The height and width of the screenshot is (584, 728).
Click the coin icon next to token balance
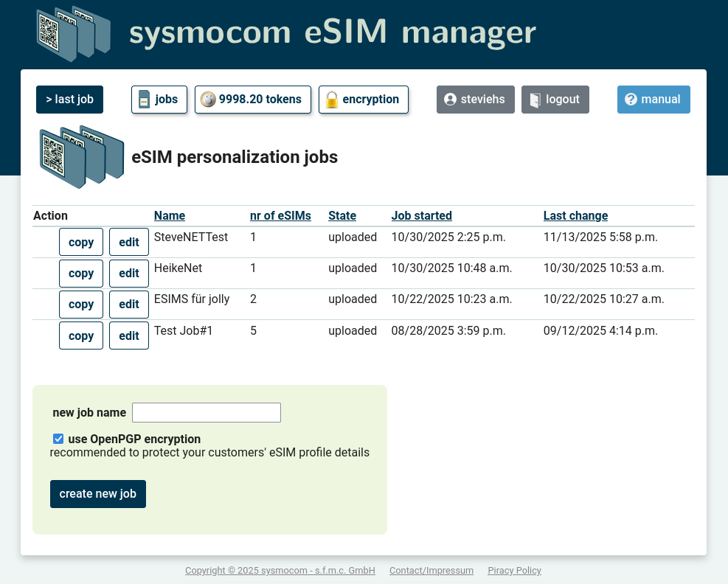(x=208, y=99)
